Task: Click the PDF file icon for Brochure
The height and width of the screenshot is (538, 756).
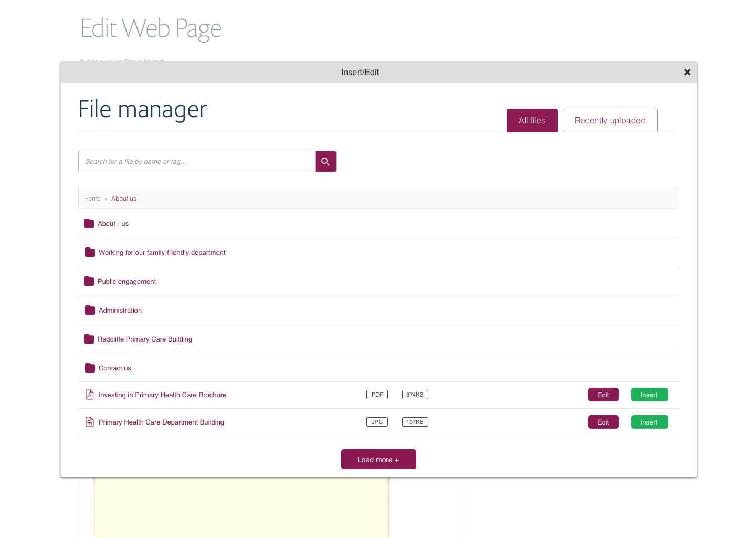Action: (x=90, y=395)
